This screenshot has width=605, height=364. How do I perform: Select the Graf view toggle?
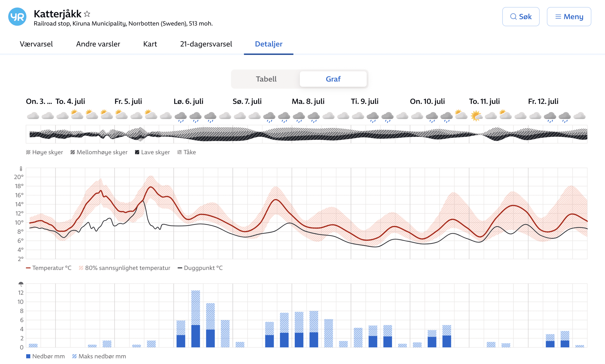(x=333, y=79)
